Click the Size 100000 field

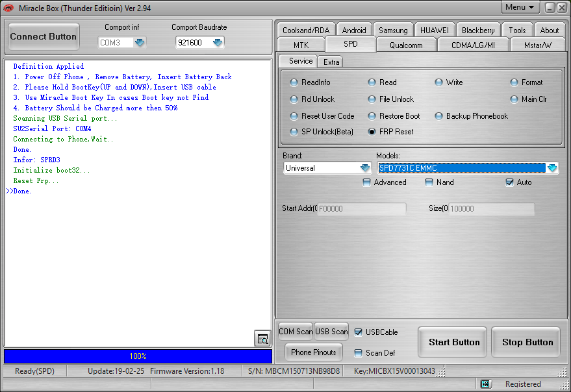pyautogui.click(x=492, y=208)
